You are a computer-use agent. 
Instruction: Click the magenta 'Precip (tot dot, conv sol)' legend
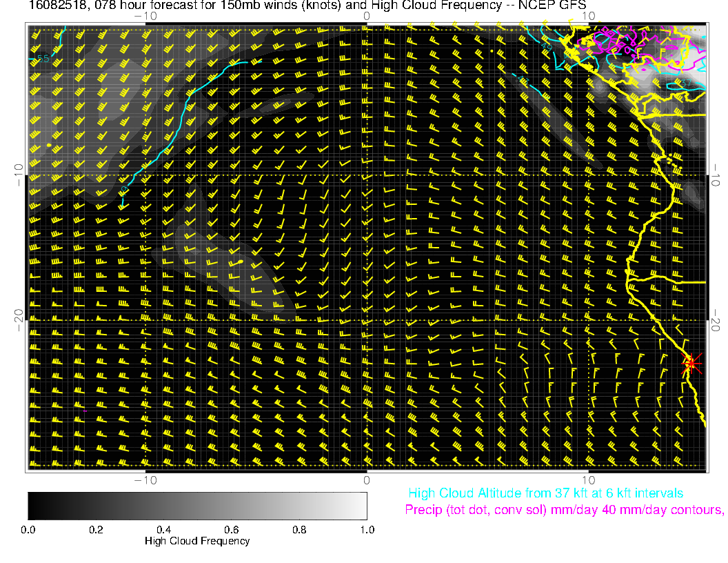564,510
